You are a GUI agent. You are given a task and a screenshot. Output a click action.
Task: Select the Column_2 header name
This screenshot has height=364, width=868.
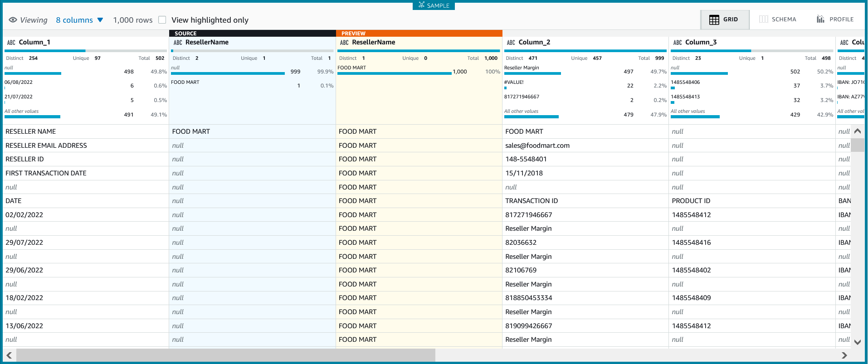534,42
